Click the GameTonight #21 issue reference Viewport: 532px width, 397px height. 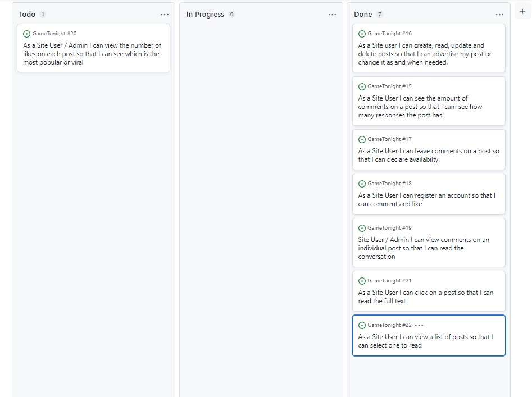389,281
